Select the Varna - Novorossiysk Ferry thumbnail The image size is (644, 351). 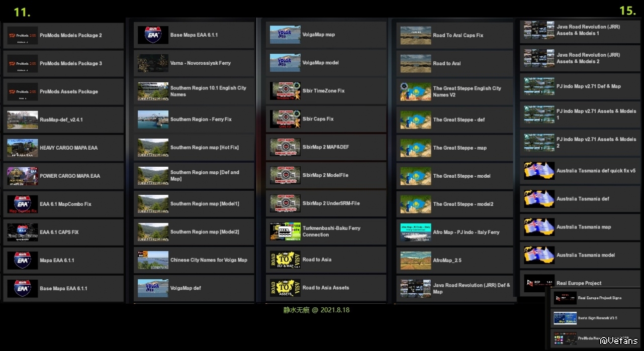(153, 63)
